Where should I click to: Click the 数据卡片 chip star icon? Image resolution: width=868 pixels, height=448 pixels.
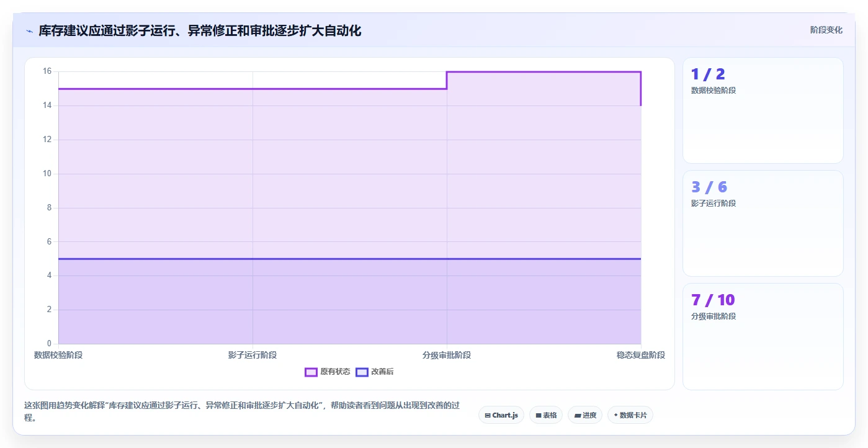click(x=616, y=415)
